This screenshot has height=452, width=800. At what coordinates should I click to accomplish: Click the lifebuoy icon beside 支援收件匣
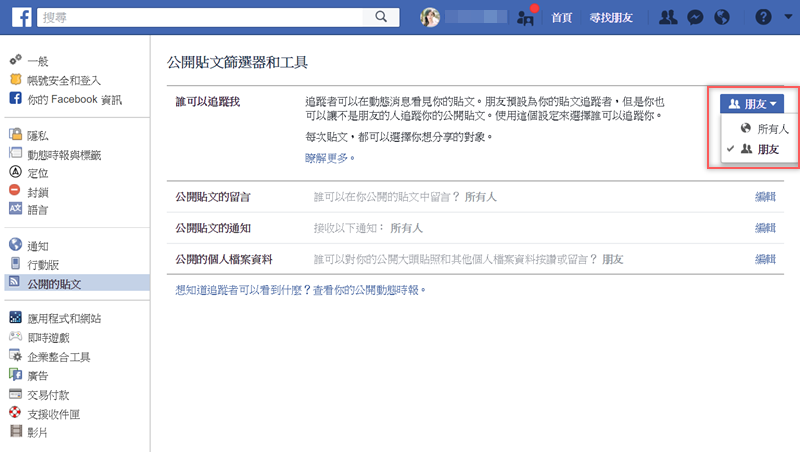point(15,412)
